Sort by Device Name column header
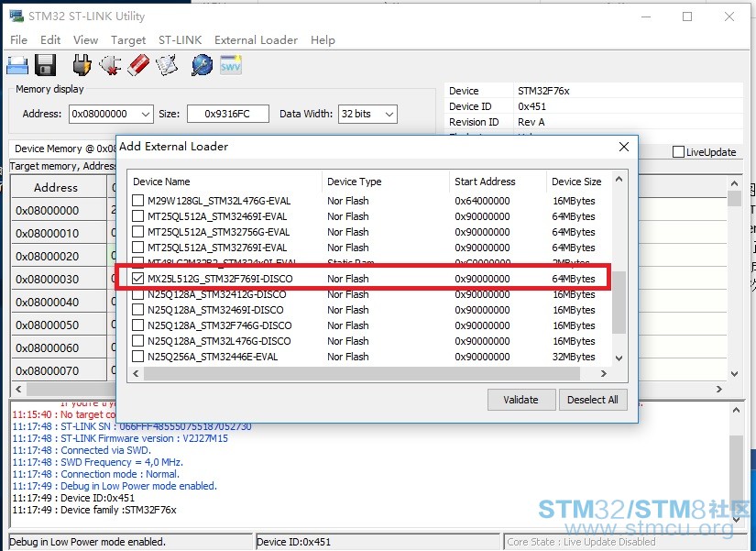Viewport: 756px width, 551px height. [x=225, y=182]
